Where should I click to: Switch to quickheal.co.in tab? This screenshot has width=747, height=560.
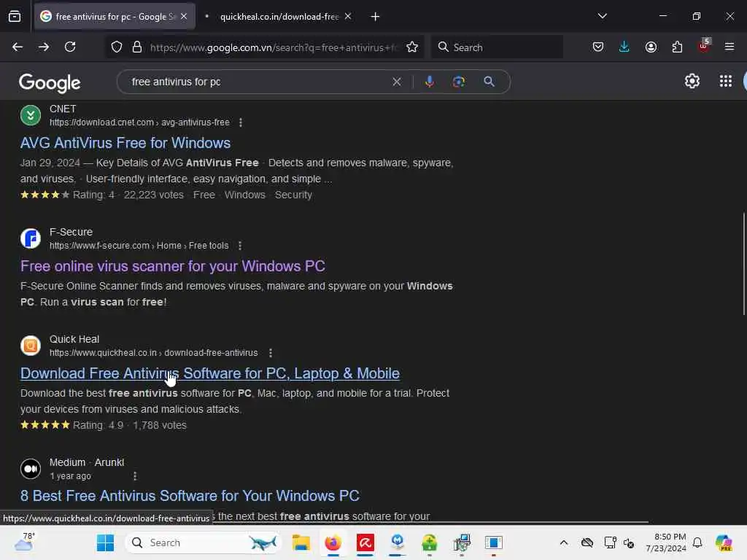point(279,17)
